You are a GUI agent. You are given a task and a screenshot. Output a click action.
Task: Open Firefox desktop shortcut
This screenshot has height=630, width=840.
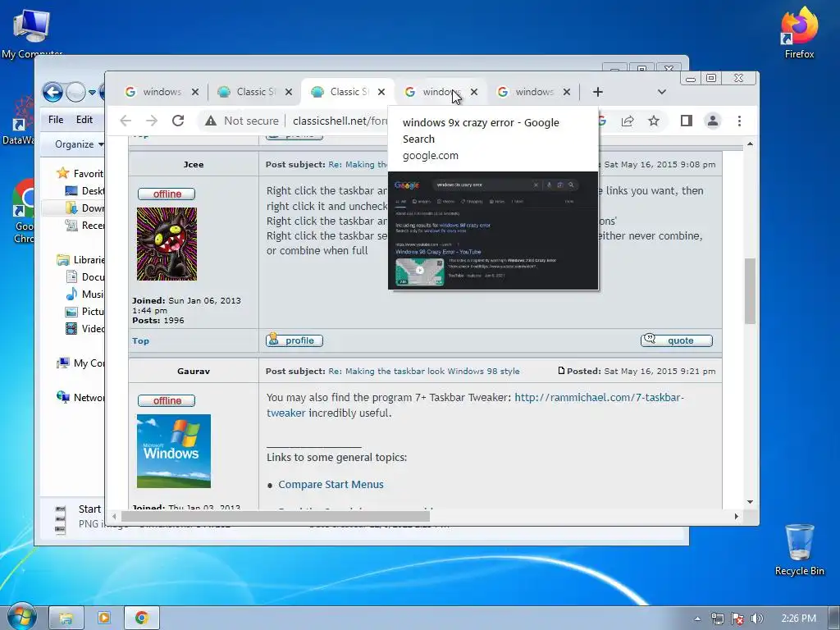[x=799, y=32]
